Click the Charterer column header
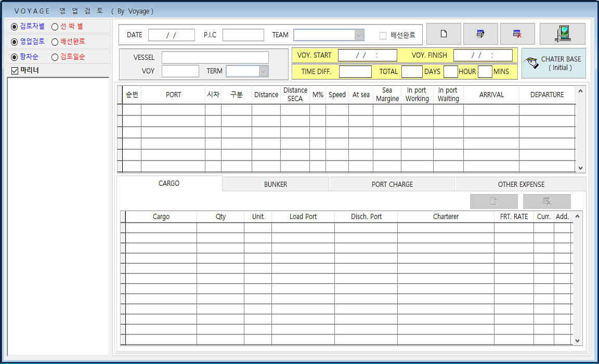Screen dimensions: 599x364 (446, 216)
